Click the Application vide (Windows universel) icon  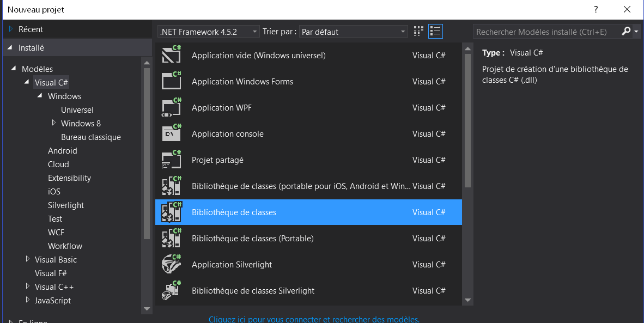(x=171, y=55)
